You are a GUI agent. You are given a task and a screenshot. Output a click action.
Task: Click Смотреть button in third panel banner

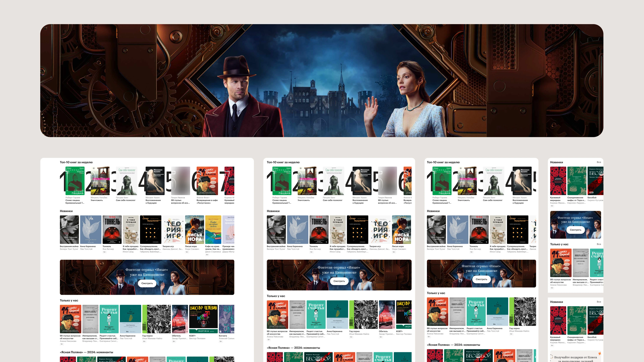point(481,279)
